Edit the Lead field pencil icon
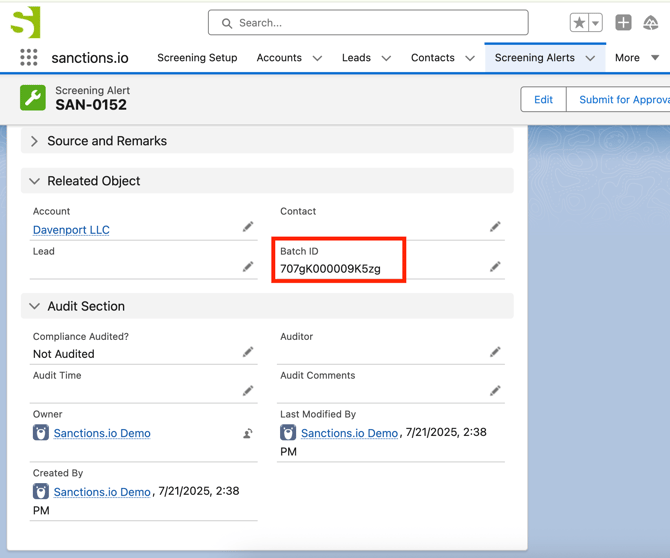The height and width of the screenshot is (558, 670). point(248,267)
